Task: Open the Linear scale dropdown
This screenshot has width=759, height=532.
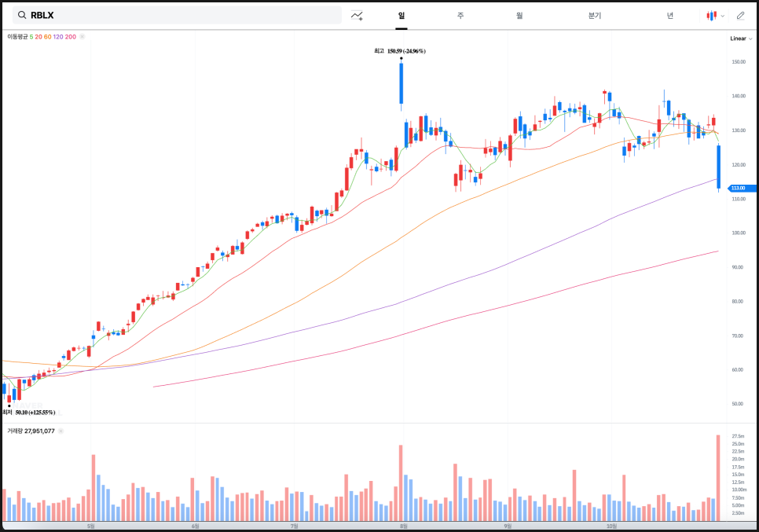Action: click(x=739, y=39)
